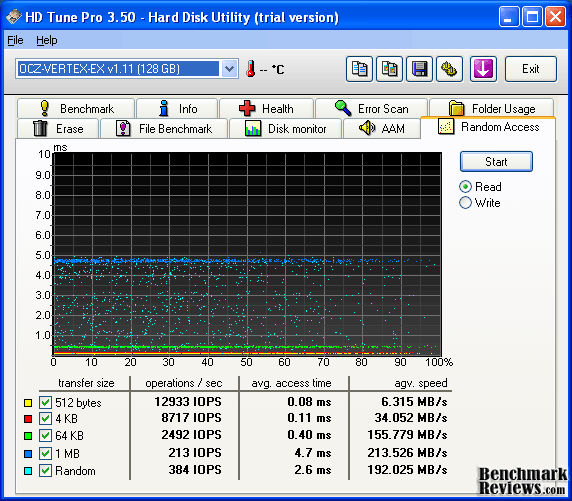Click the HD Tune title bar app icon
Screen dimensions: 572x501
pyautogui.click(x=14, y=17)
